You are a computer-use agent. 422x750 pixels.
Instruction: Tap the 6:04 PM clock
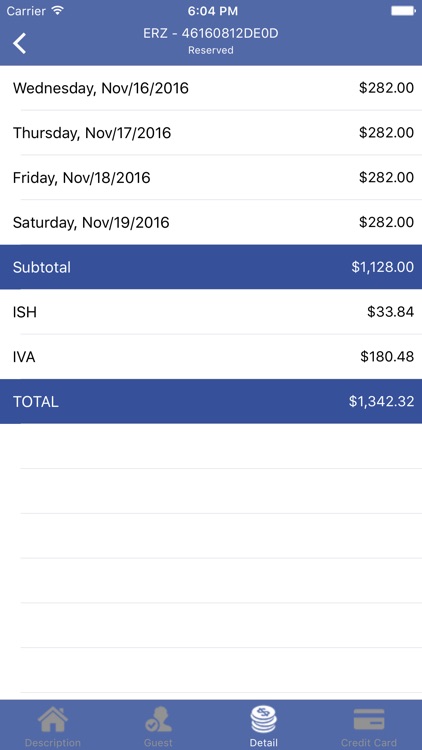coord(211,11)
